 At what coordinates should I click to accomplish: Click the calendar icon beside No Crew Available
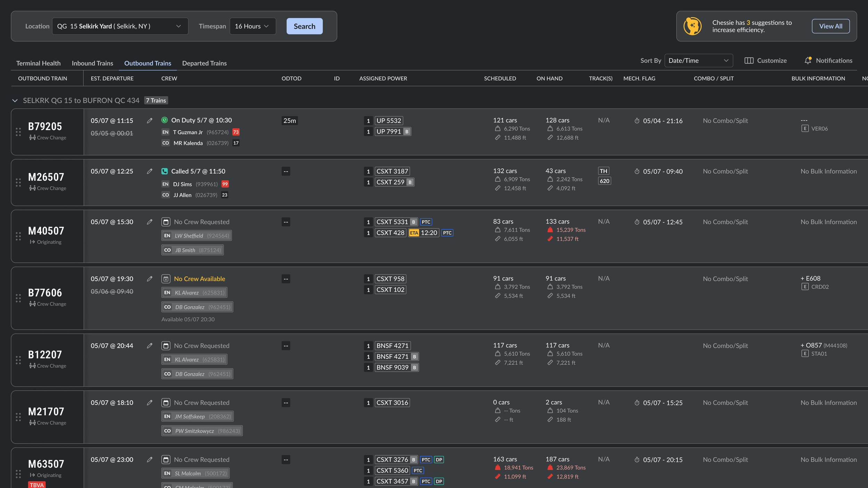pos(166,279)
